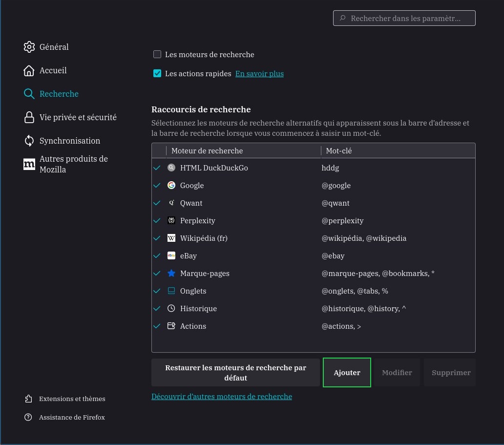Select the Recherche magnifier icon in sidebar
The height and width of the screenshot is (445, 504).
pos(29,94)
